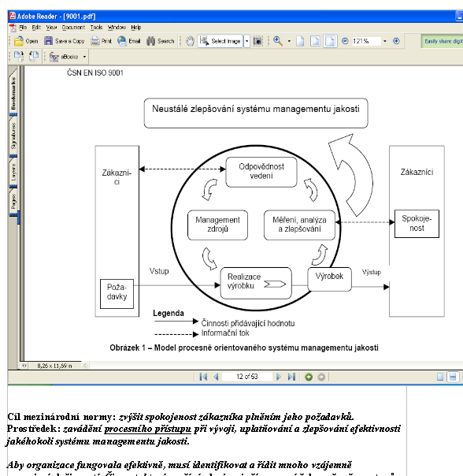Open the Search binoculars tool

click(x=160, y=41)
